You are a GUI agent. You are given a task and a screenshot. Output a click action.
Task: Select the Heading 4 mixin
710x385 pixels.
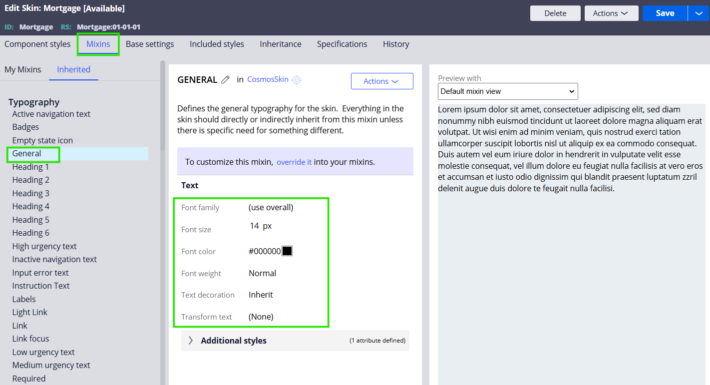pos(30,207)
